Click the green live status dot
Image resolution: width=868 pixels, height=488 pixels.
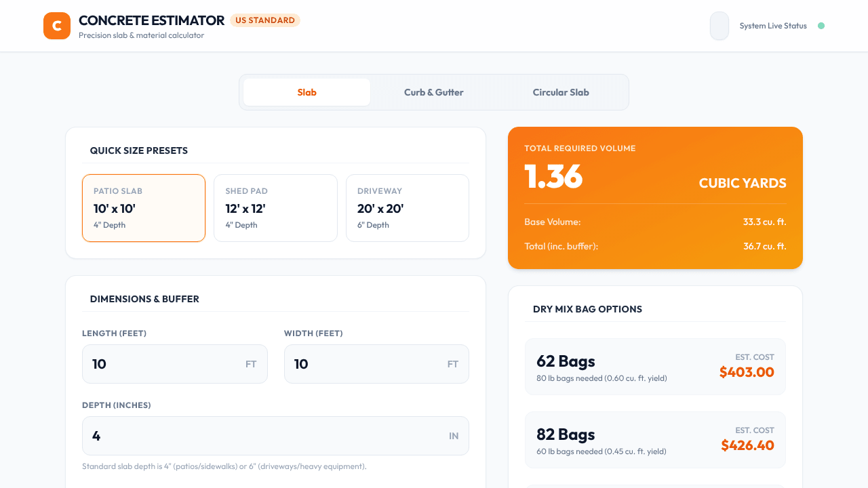coord(821,26)
